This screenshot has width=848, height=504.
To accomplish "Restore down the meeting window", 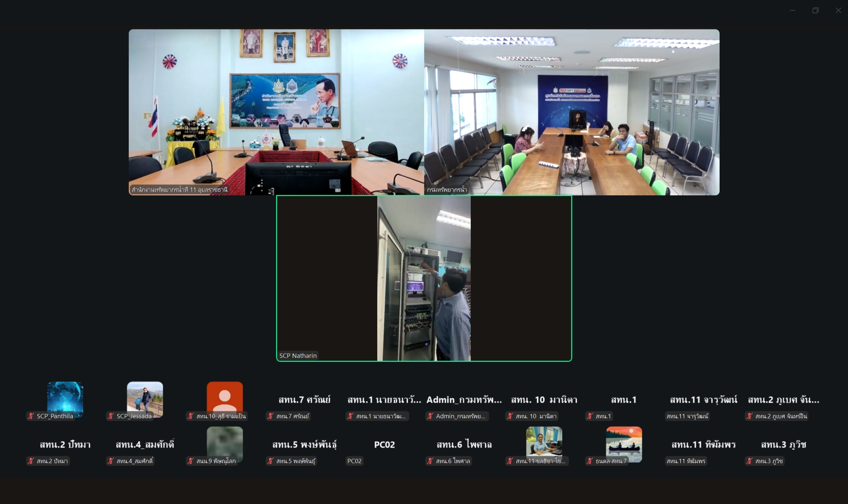I will click(x=815, y=10).
